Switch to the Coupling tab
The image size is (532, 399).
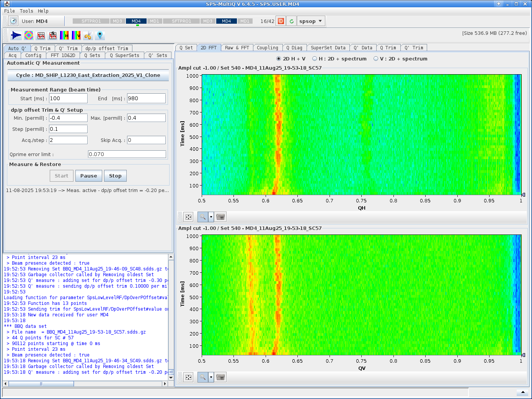point(268,47)
